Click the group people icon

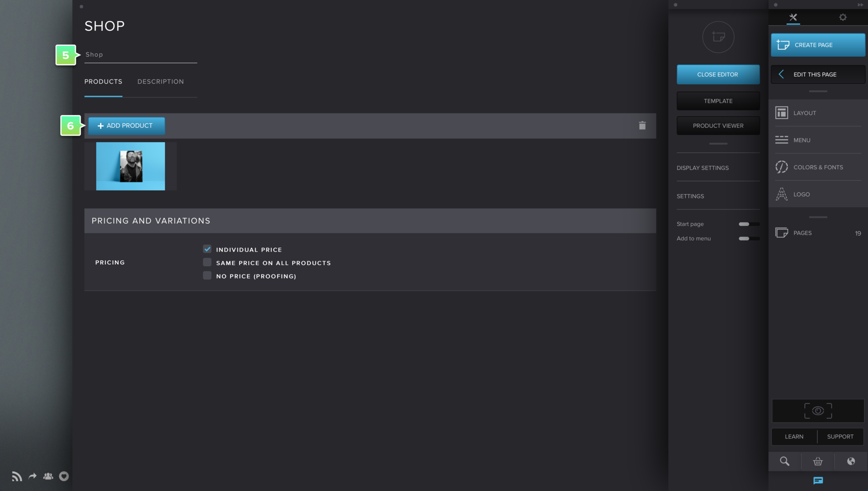click(48, 476)
